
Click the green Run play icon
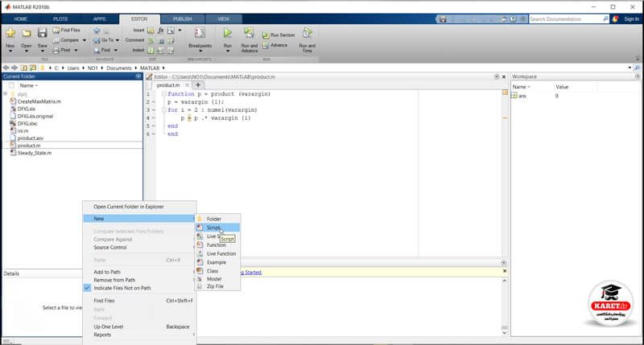coord(228,33)
